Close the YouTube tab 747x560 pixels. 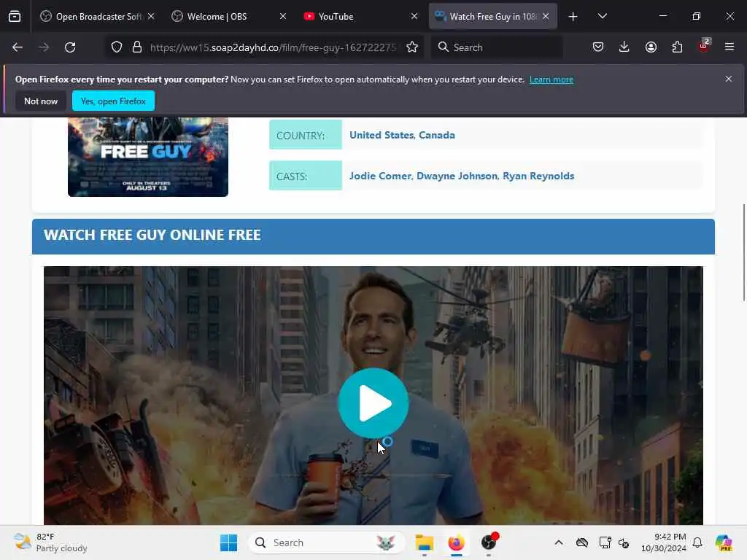pos(414,16)
